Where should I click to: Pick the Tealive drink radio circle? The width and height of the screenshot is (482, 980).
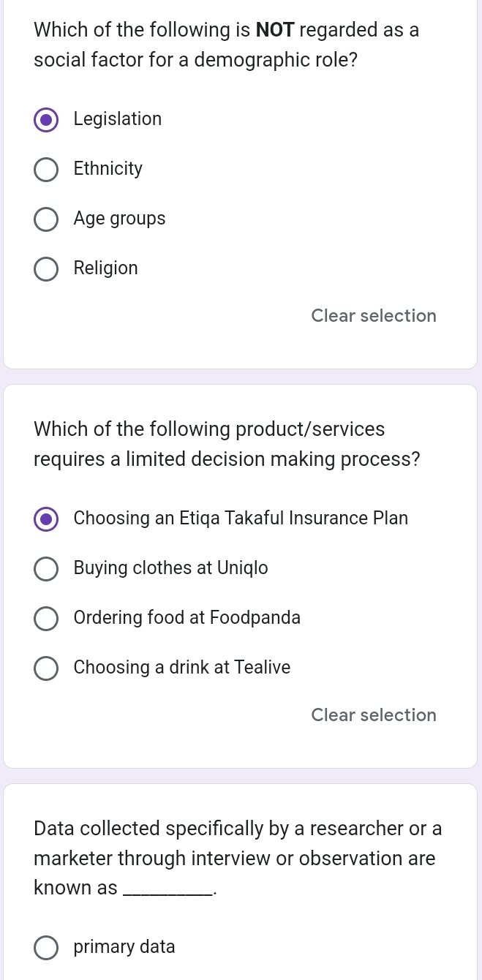(x=47, y=668)
